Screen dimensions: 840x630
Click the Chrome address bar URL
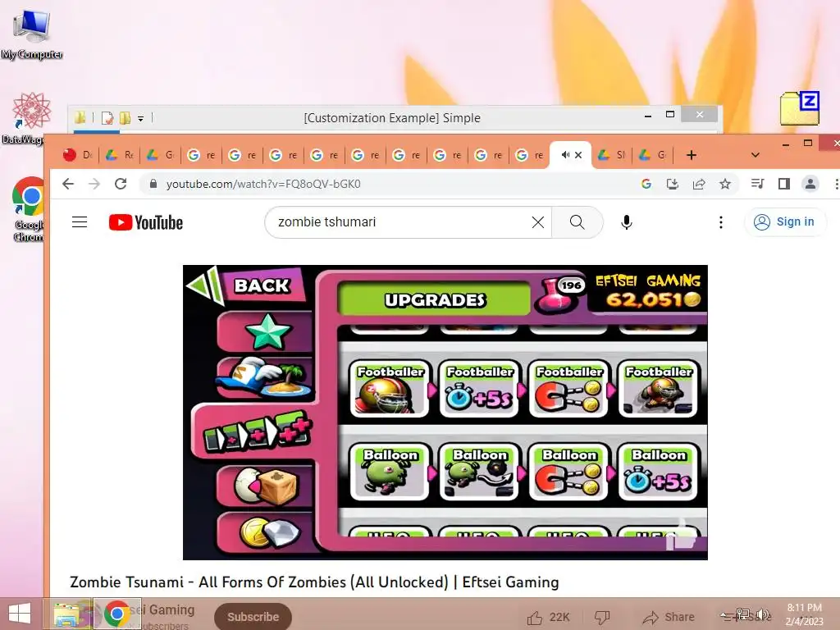point(263,184)
